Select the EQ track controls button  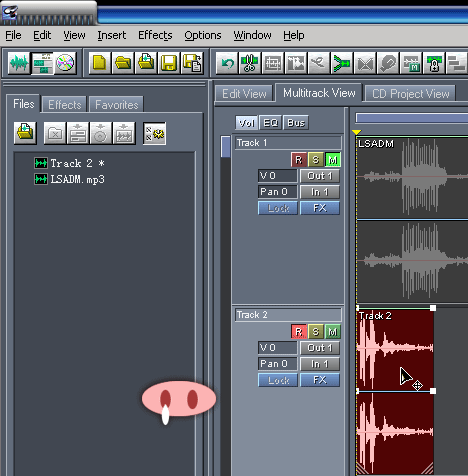270,123
